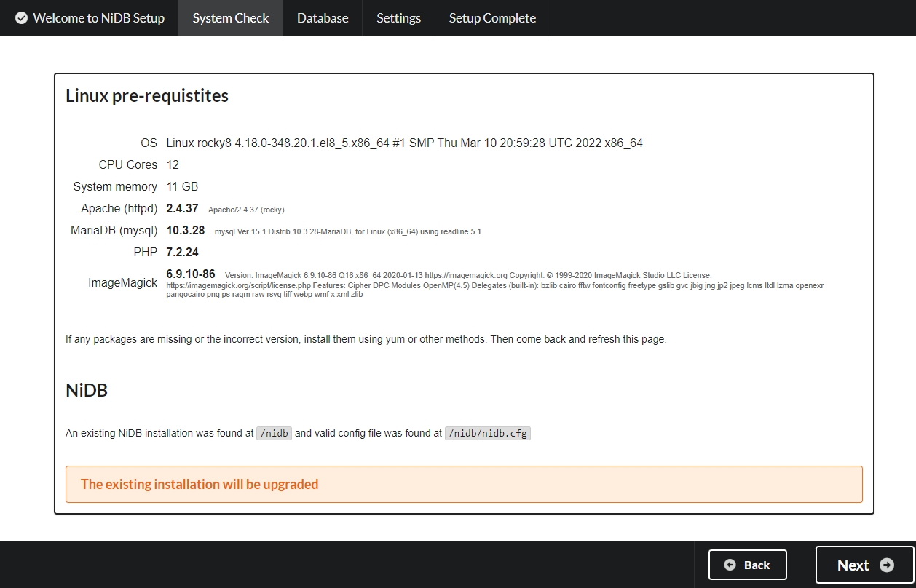Click the ImageMagick version 6.9.10-86

click(x=191, y=274)
